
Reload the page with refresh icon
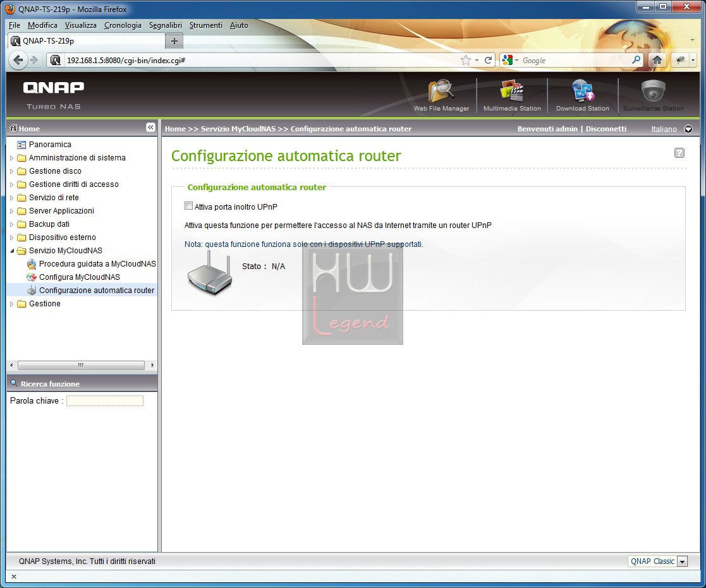(488, 60)
